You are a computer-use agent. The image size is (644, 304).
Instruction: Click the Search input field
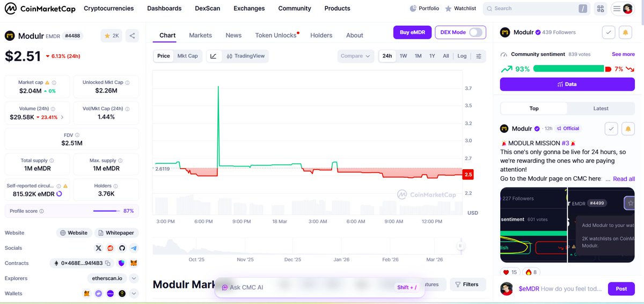click(537, 9)
